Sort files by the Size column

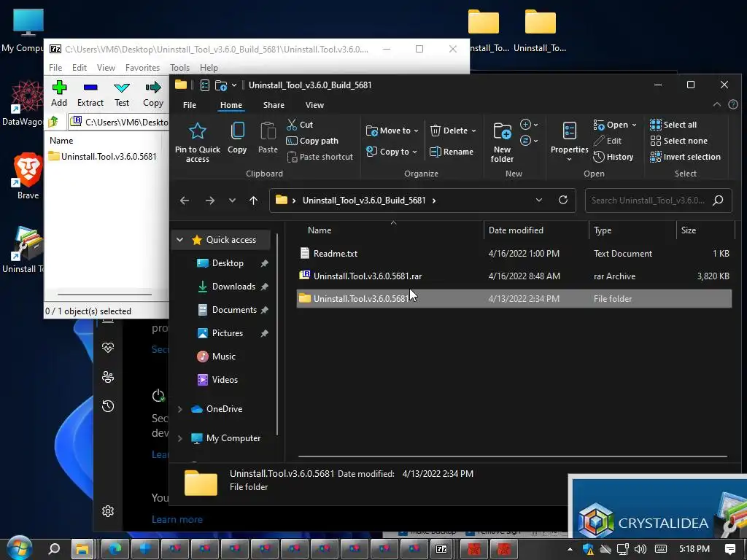coord(705,230)
